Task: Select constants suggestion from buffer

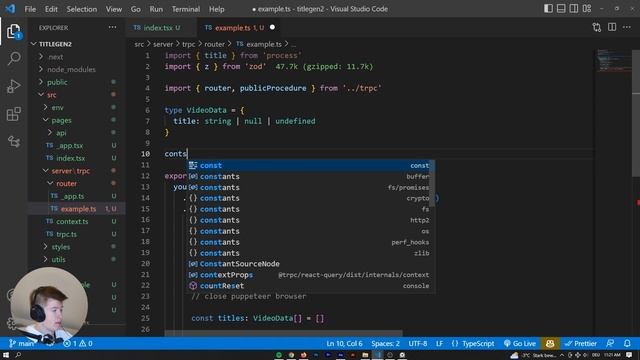Action: (309, 176)
